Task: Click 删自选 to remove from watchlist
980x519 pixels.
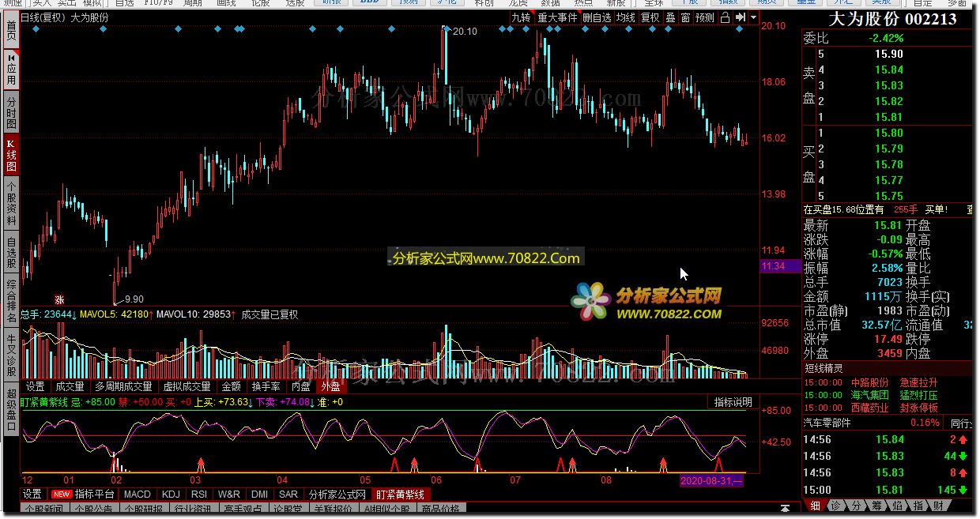Action: pos(597,17)
